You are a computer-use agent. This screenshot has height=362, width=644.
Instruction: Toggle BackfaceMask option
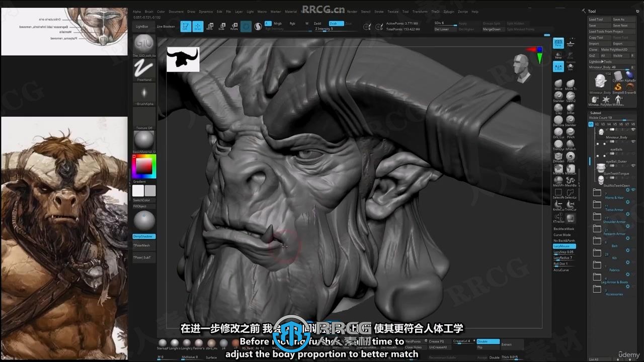(x=564, y=229)
